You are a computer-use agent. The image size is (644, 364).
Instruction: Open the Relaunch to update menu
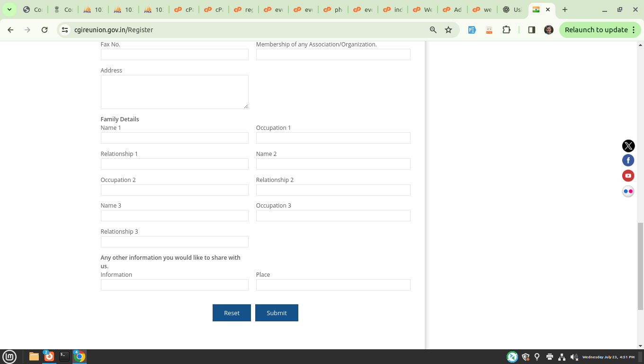pos(599,30)
